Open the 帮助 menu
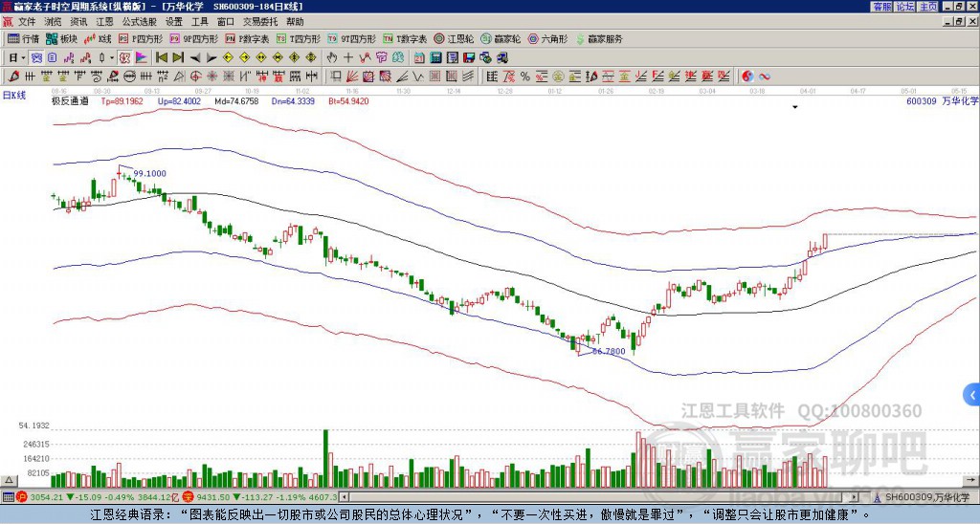The height and width of the screenshot is (524, 980). coord(295,22)
